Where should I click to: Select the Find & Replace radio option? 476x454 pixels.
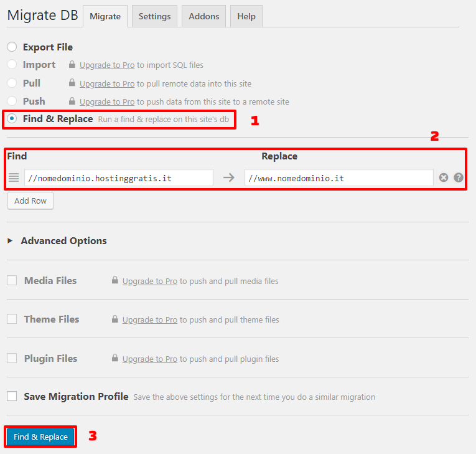12,118
